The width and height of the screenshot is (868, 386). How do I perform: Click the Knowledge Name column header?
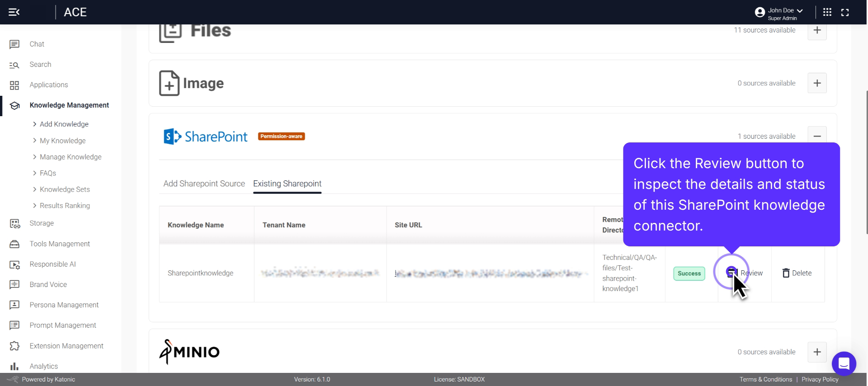pos(207,225)
